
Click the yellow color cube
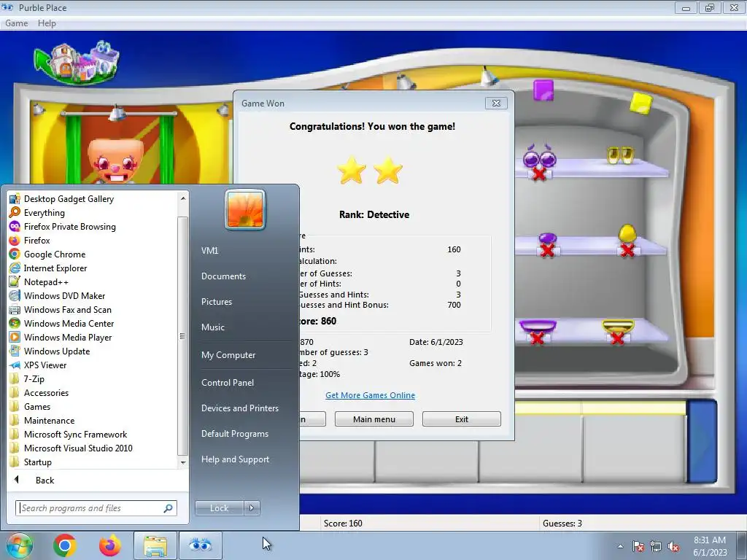[640, 103]
